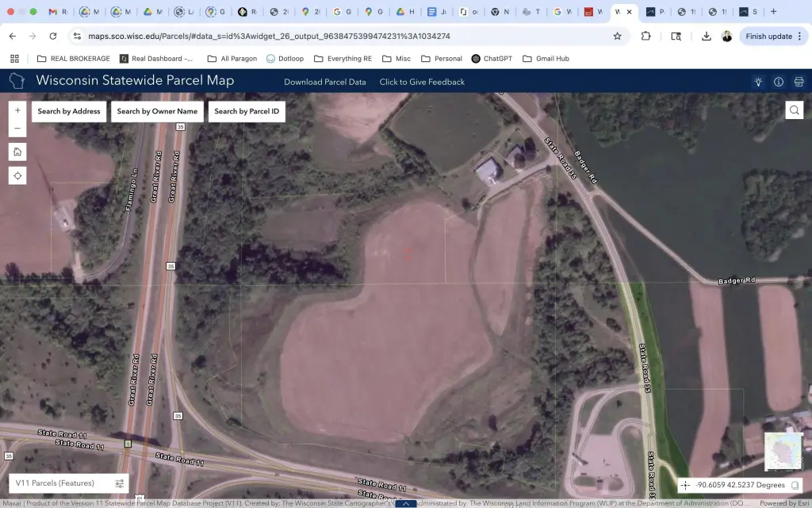The width and height of the screenshot is (812, 508).
Task: Zoom in on the parcel map
Action: tap(17, 110)
